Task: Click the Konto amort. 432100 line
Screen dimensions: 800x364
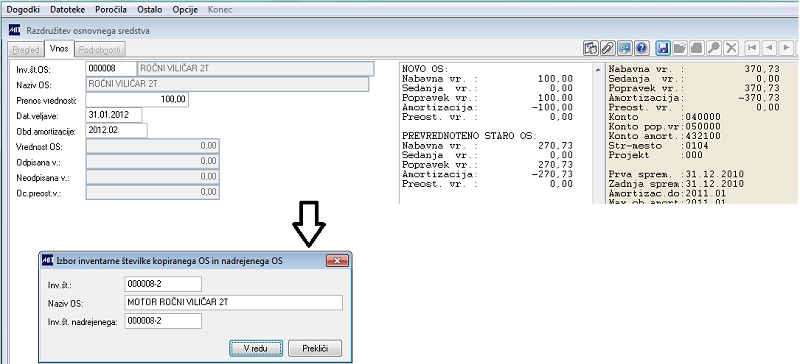Action: click(665, 136)
